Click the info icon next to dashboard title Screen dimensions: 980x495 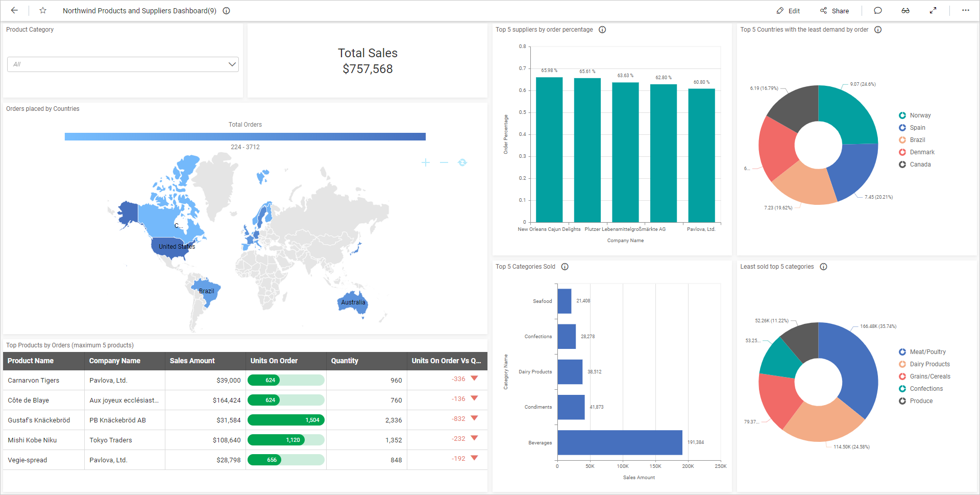coord(226,10)
